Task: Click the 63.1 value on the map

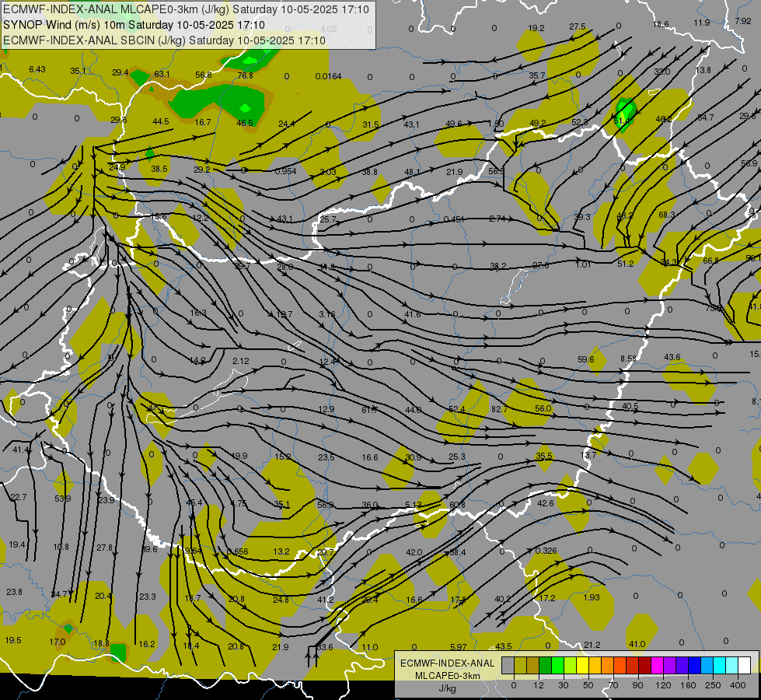Action: pyautogui.click(x=162, y=74)
